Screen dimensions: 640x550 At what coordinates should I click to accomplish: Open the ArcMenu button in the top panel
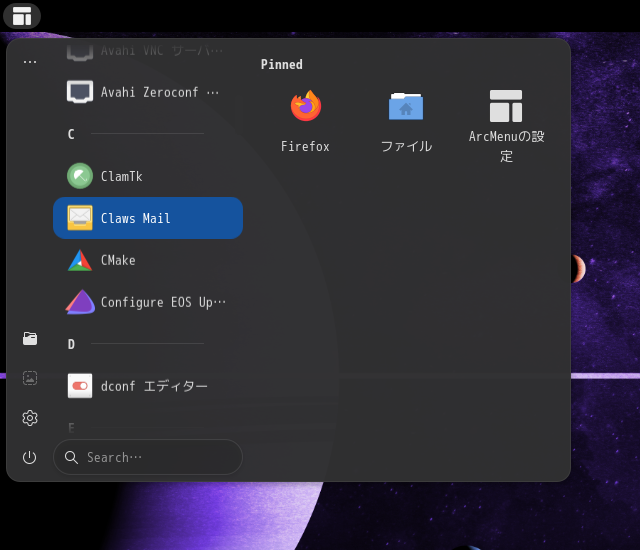(x=22, y=16)
